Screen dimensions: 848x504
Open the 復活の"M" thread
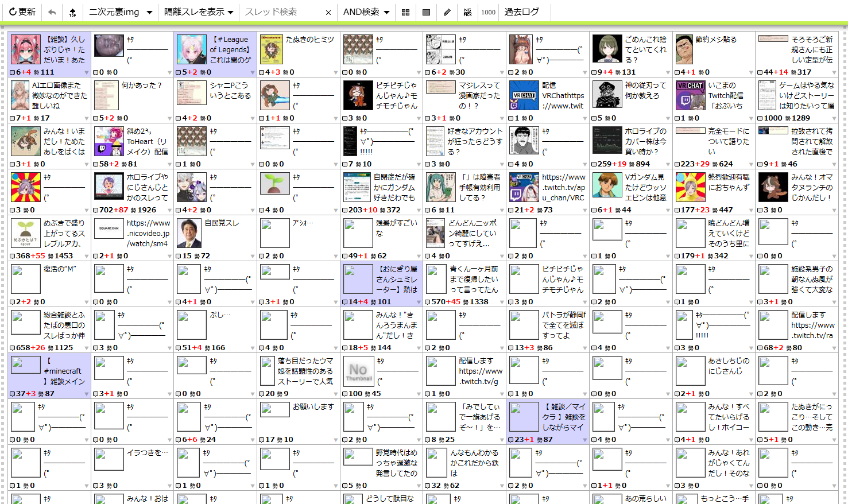click(60, 269)
